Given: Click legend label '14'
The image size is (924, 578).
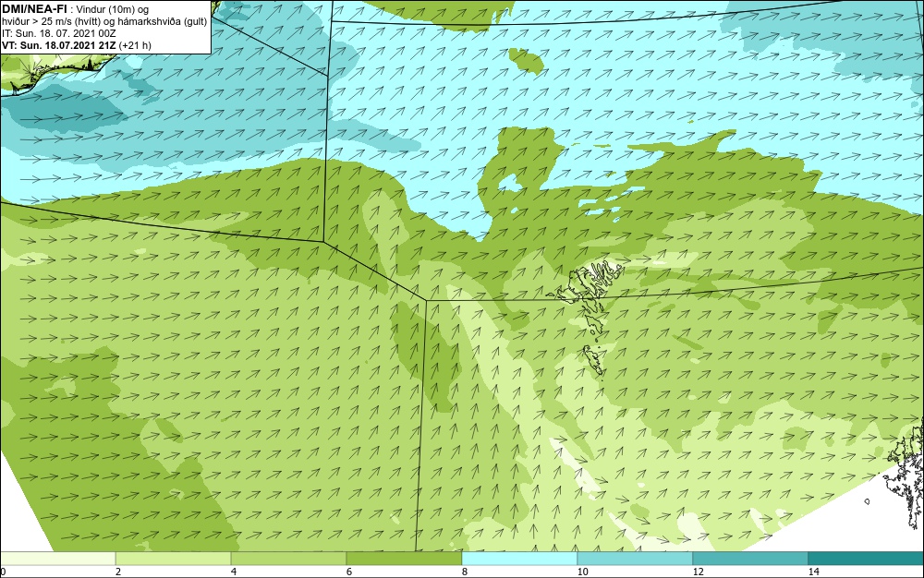Looking at the screenshot, I should [813, 572].
